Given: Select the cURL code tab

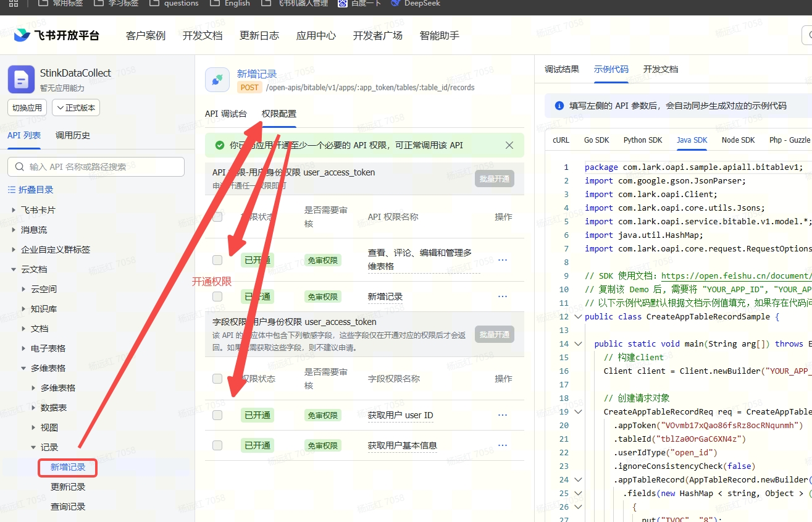Looking at the screenshot, I should tap(561, 140).
